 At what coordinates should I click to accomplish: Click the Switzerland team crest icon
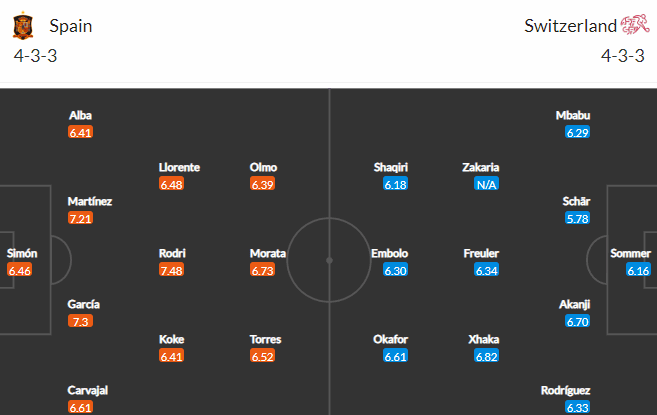(634, 26)
